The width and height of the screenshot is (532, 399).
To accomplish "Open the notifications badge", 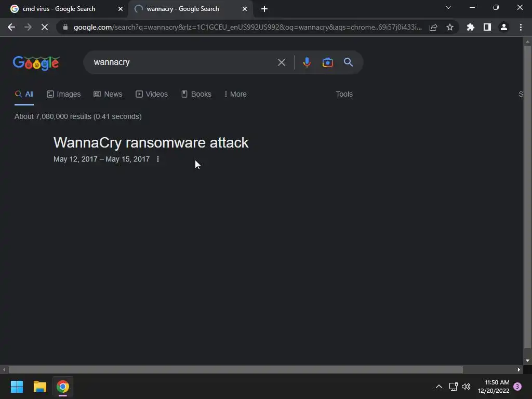I will point(517,387).
